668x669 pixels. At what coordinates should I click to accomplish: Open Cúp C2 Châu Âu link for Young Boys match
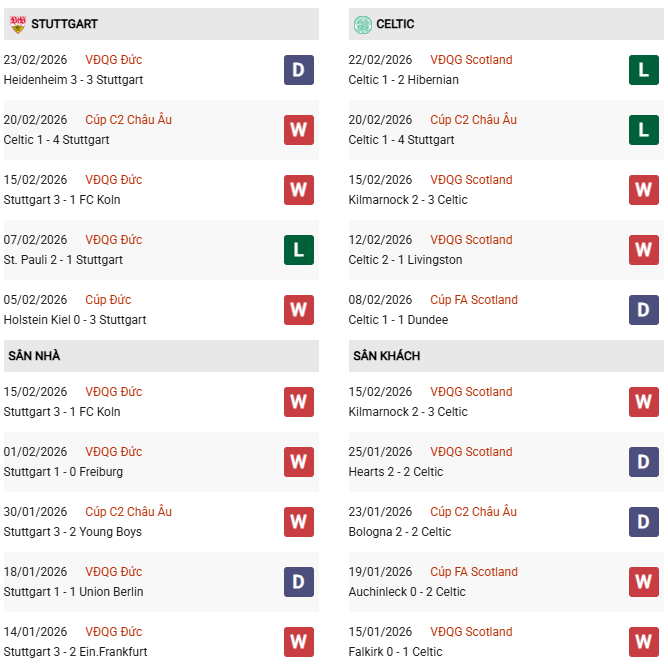click(x=128, y=512)
